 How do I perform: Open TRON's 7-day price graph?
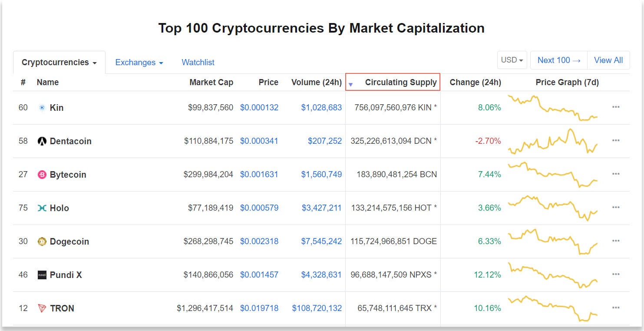553,308
